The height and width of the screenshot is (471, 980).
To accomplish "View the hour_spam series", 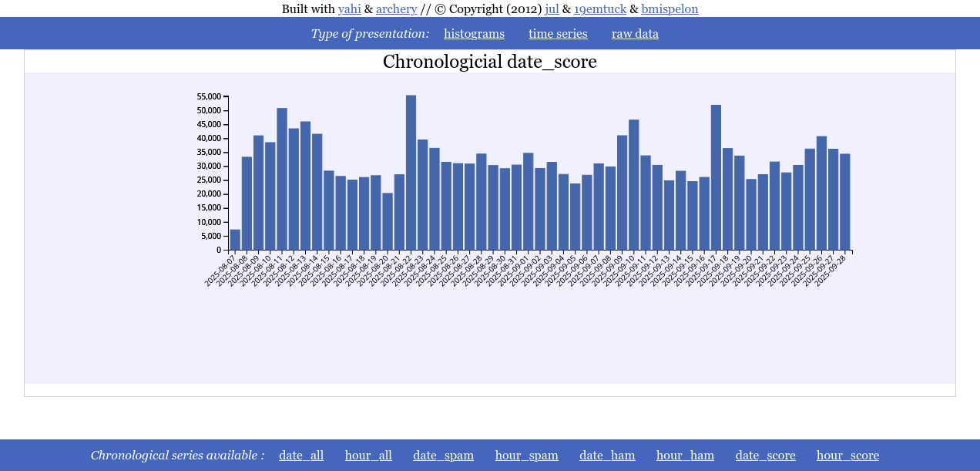I will [x=526, y=456].
